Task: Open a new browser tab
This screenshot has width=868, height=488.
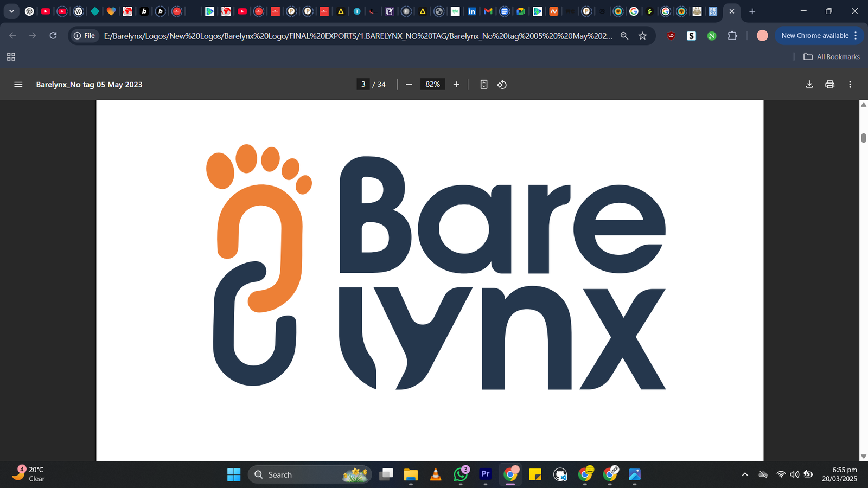Action: tap(752, 11)
